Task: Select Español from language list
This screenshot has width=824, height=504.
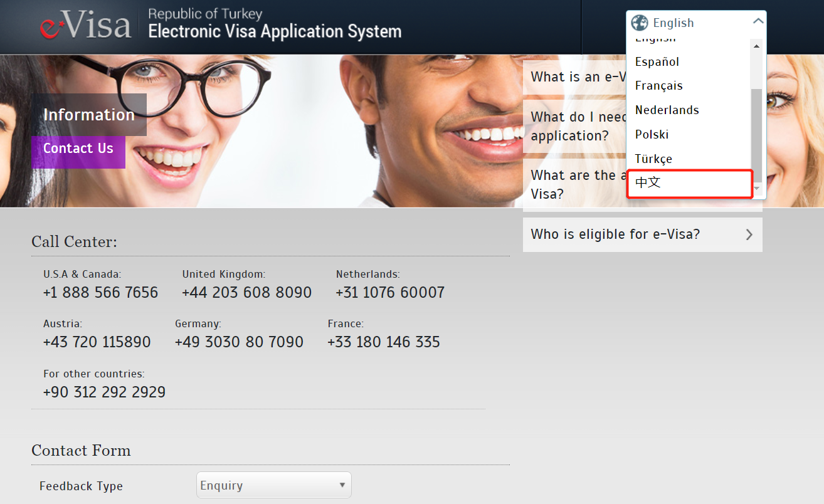Action: click(657, 61)
